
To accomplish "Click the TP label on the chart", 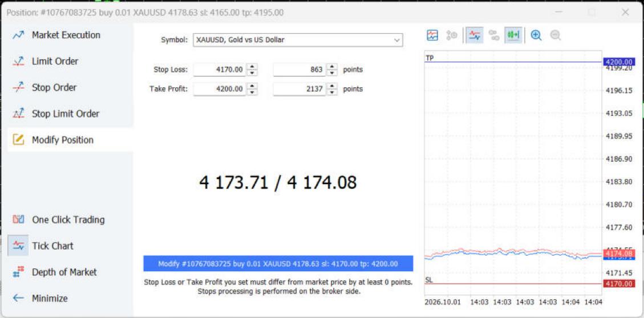I will click(430, 58).
